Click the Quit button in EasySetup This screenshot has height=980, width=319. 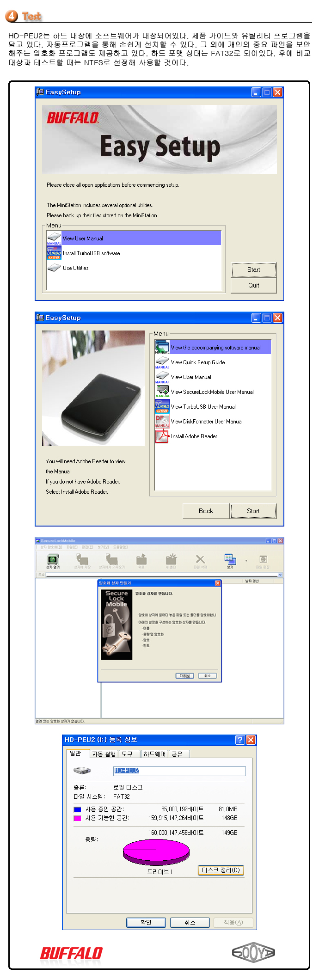tap(253, 285)
